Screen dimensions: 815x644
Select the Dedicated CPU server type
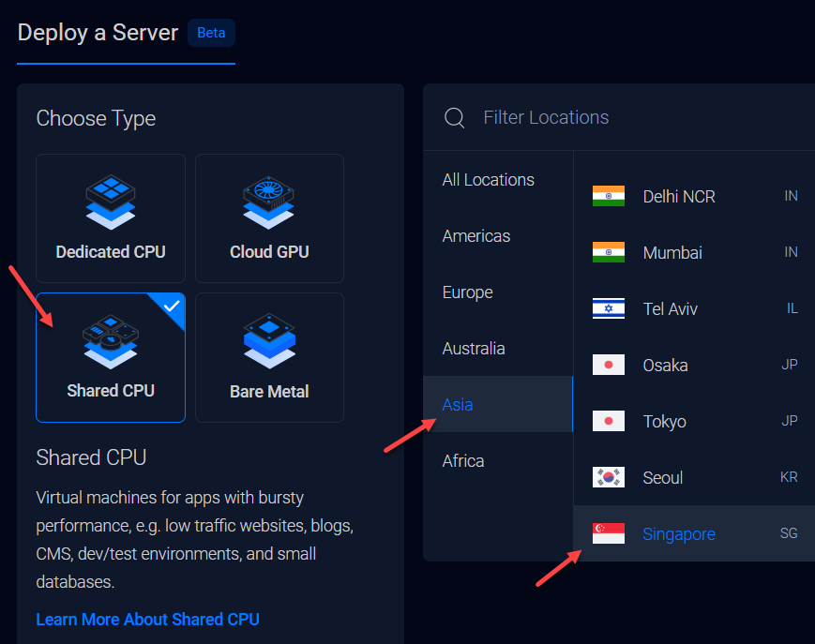click(111, 217)
